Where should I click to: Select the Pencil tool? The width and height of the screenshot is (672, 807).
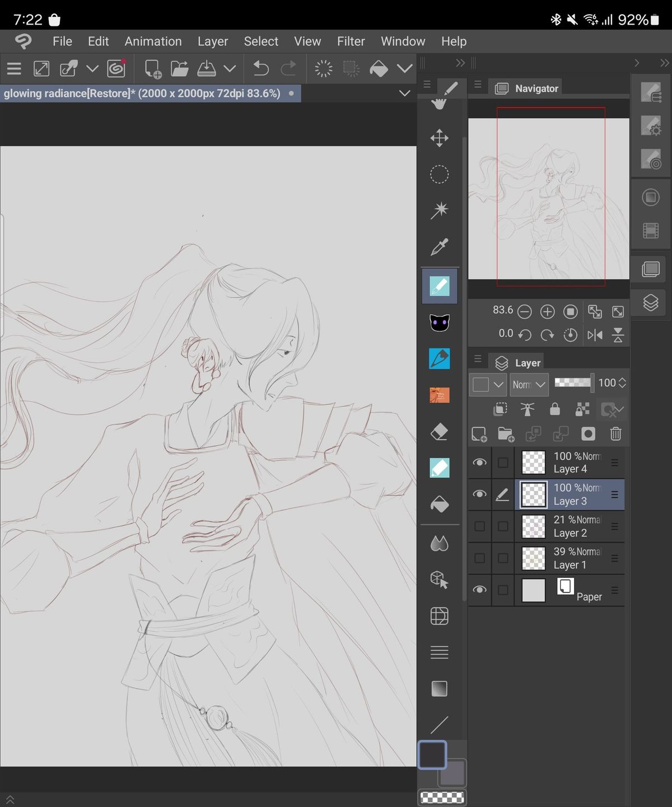[x=439, y=286]
